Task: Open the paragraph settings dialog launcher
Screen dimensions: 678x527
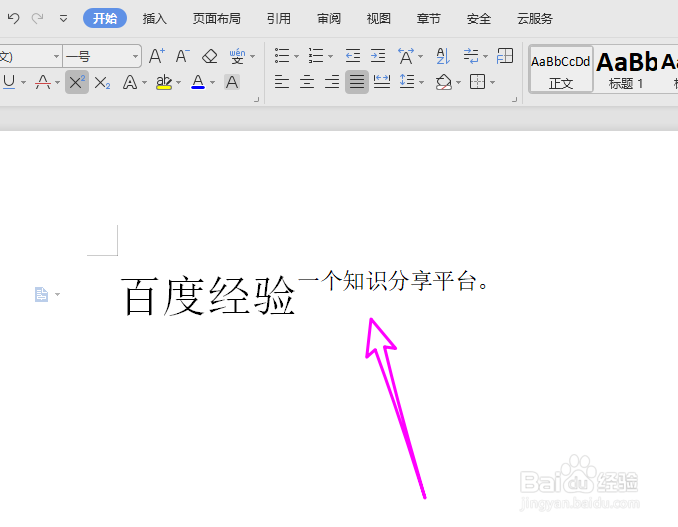Action: pyautogui.click(x=515, y=100)
